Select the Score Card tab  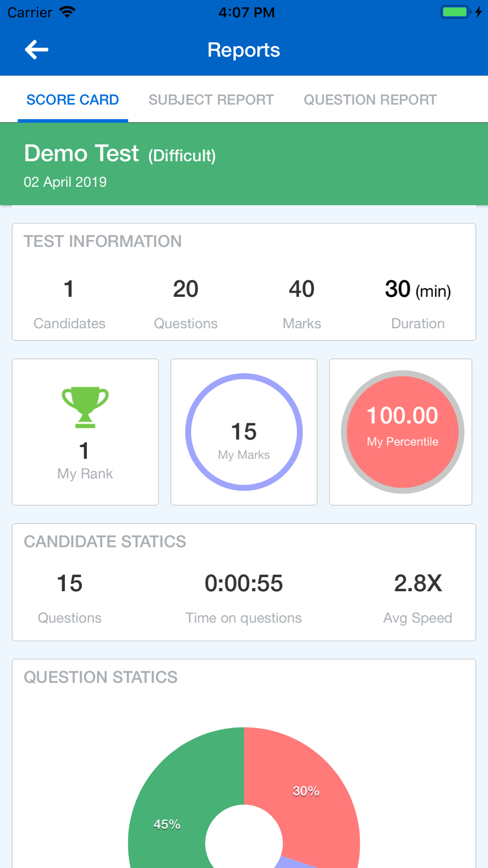(73, 100)
